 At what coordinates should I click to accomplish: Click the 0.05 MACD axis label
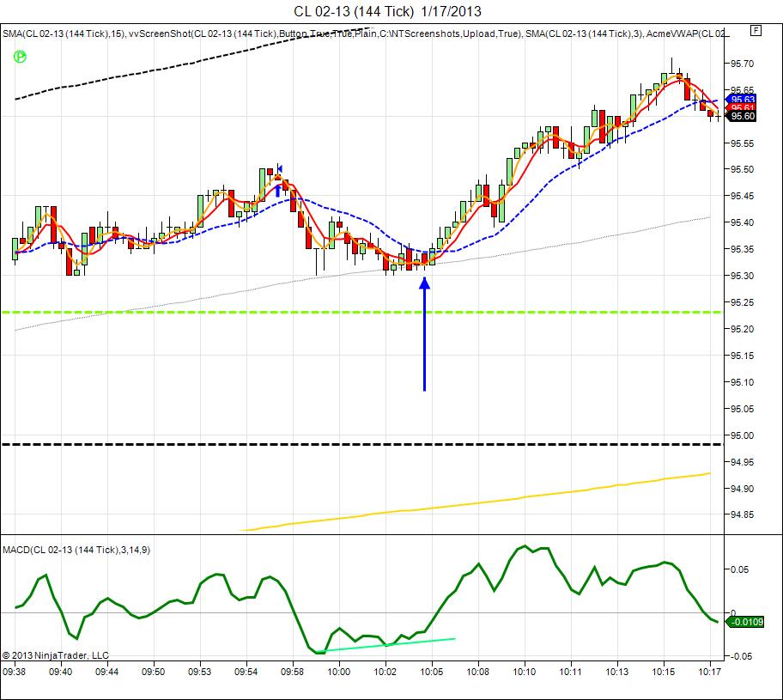[x=739, y=569]
